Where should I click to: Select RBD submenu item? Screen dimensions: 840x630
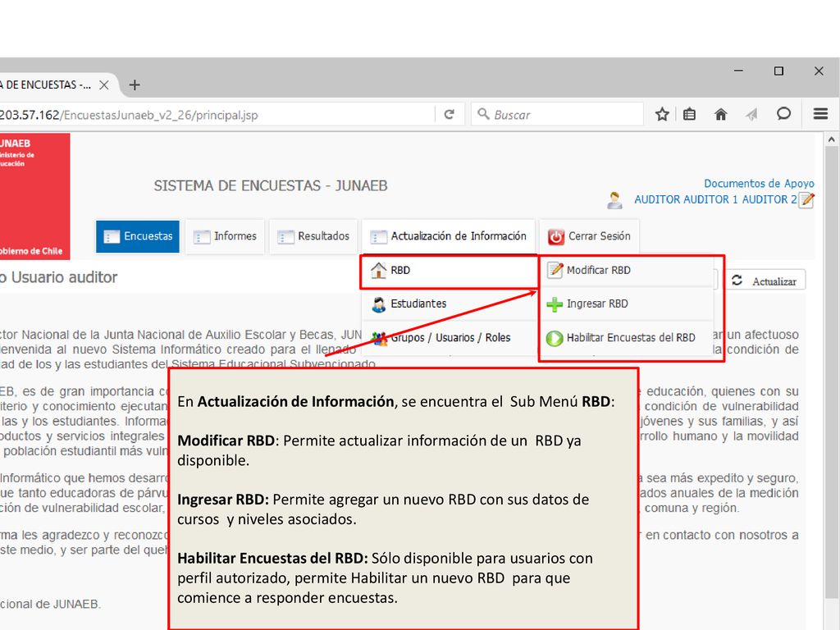coord(449,271)
